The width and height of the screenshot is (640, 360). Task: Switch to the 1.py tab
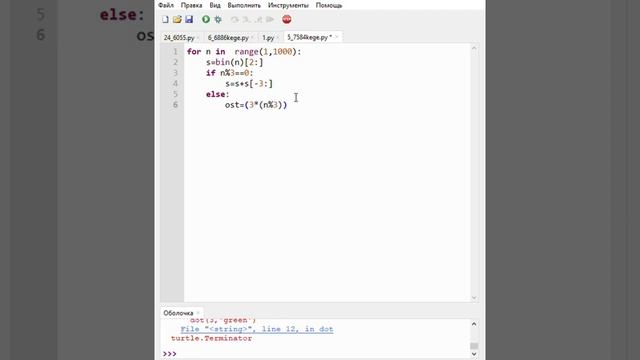coord(268,38)
